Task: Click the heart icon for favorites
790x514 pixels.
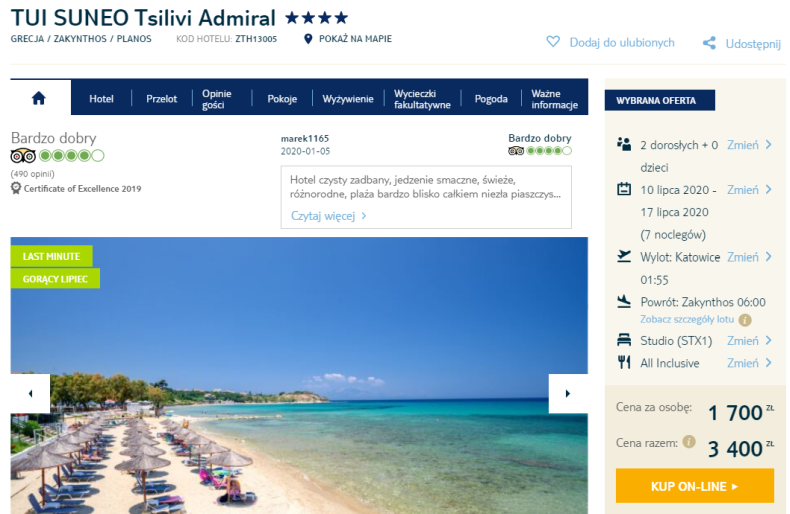Action: [553, 42]
